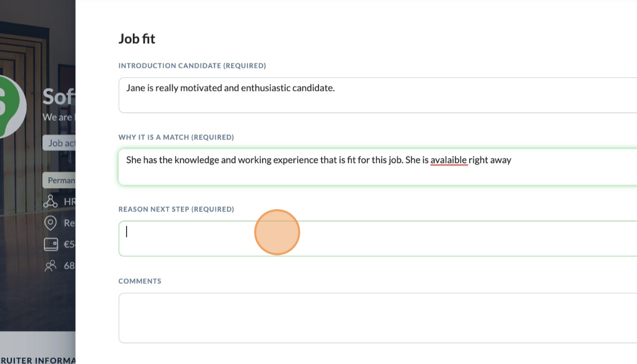Click the location pin icon
The height and width of the screenshot is (364, 637).
51,223
